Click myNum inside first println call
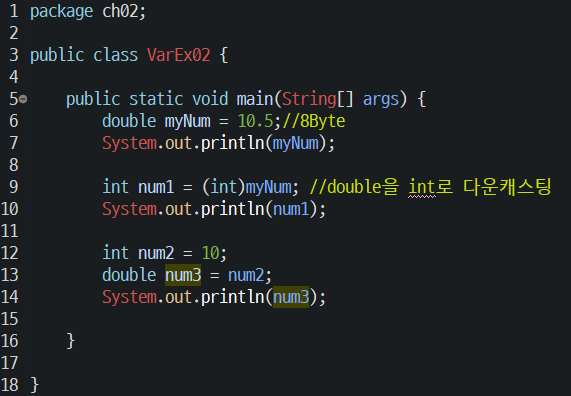The height and width of the screenshot is (396, 571). click(295, 144)
